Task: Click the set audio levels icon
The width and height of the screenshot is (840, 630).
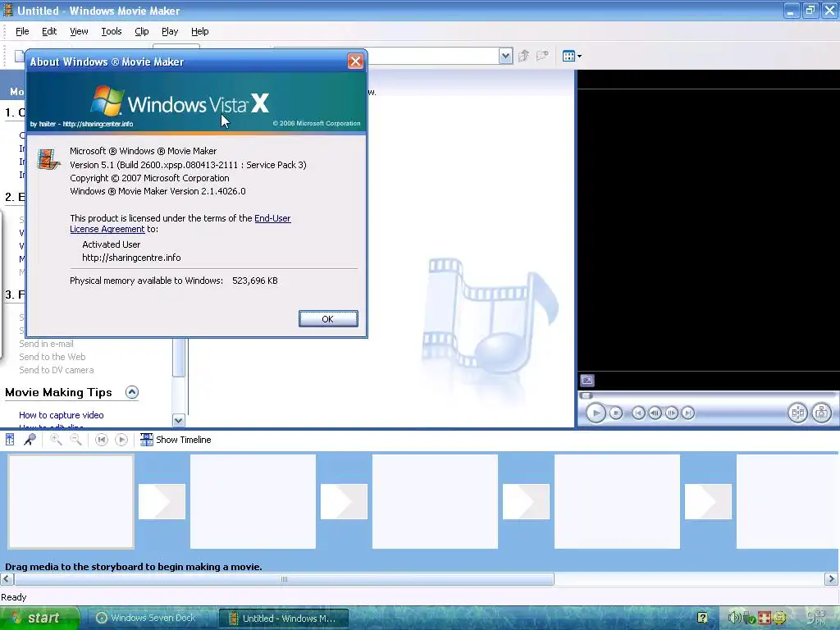Action: tap(10, 440)
